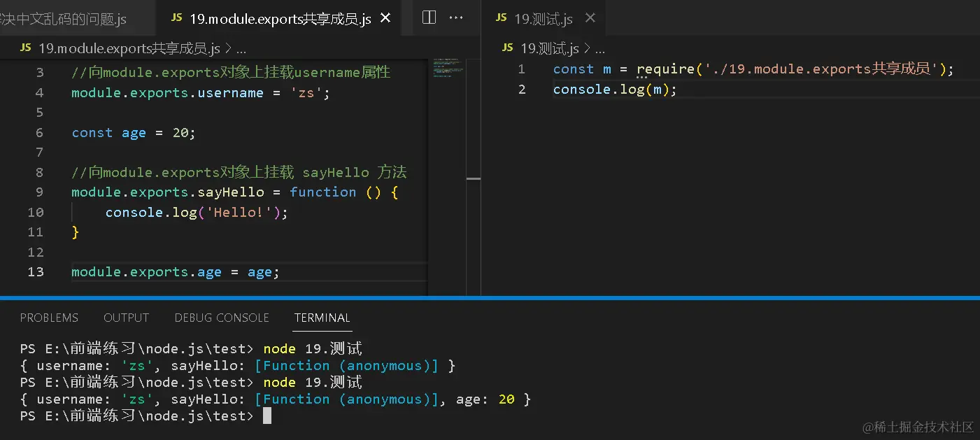Click the split editor right icon
This screenshot has width=980, height=440.
tap(429, 17)
